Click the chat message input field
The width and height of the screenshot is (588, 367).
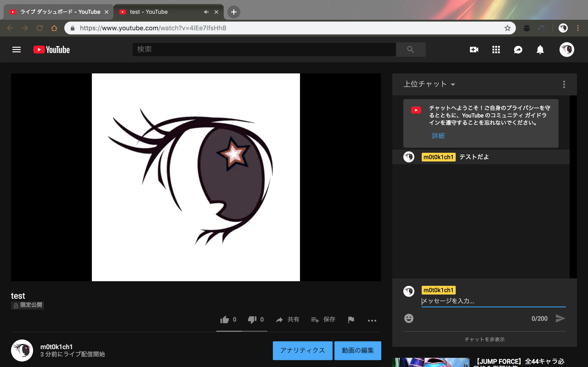[x=493, y=301]
